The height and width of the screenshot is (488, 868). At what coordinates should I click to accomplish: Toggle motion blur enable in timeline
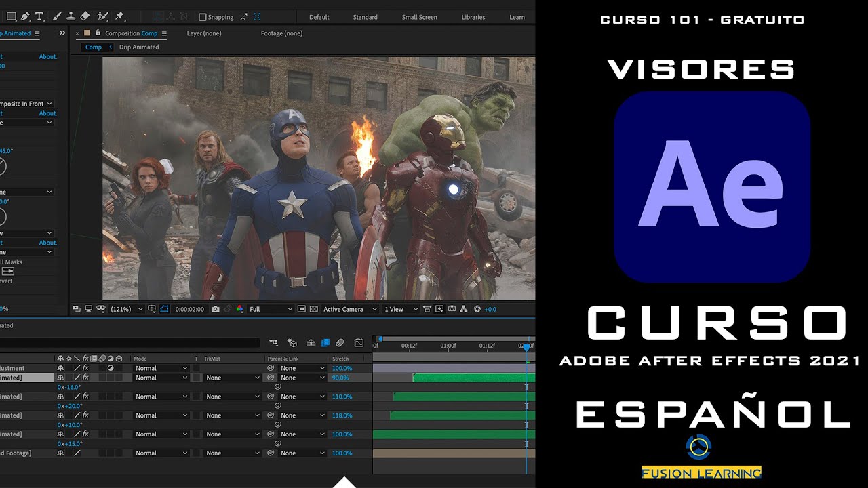point(340,343)
